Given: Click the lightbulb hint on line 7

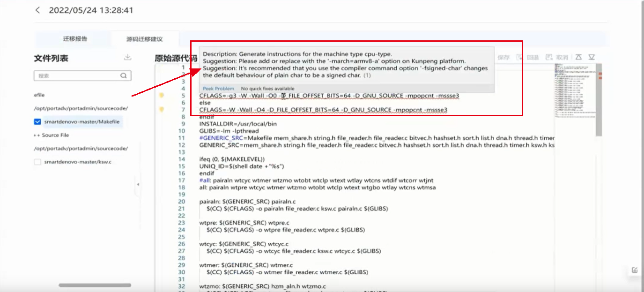Looking at the screenshot, I should (162, 110).
